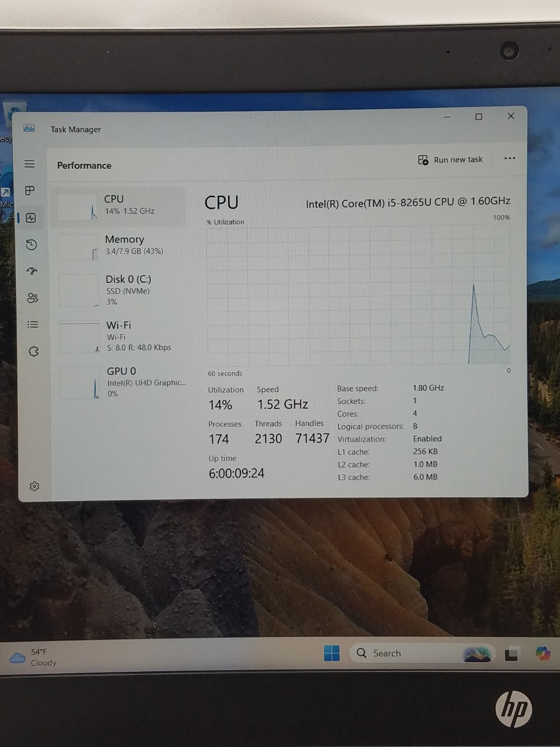
Task: Open the Processes page icon in sidebar
Action: (x=30, y=190)
